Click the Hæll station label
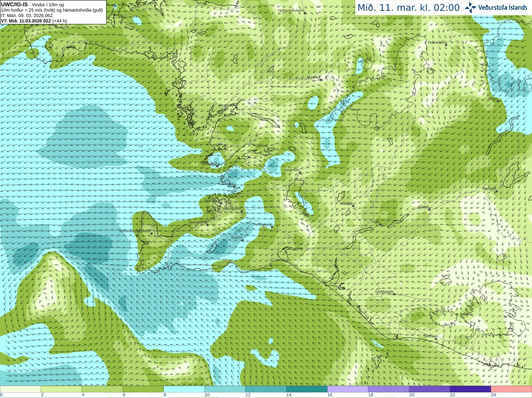 [376, 222]
